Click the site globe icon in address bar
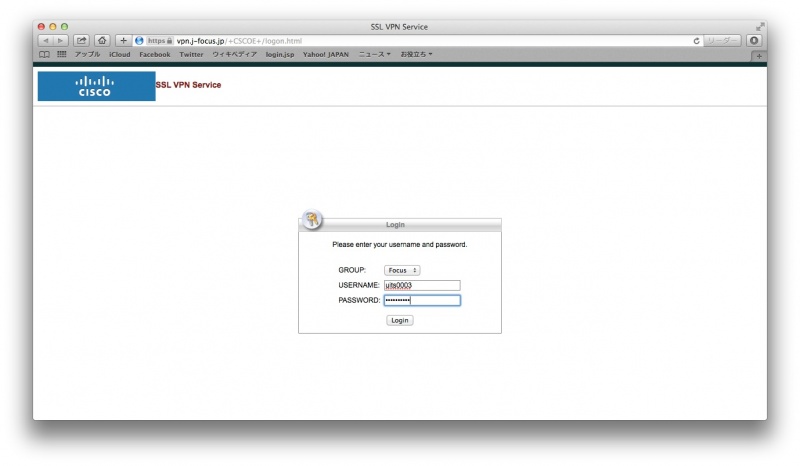Image resolution: width=800 pixels, height=466 pixels. [139, 41]
